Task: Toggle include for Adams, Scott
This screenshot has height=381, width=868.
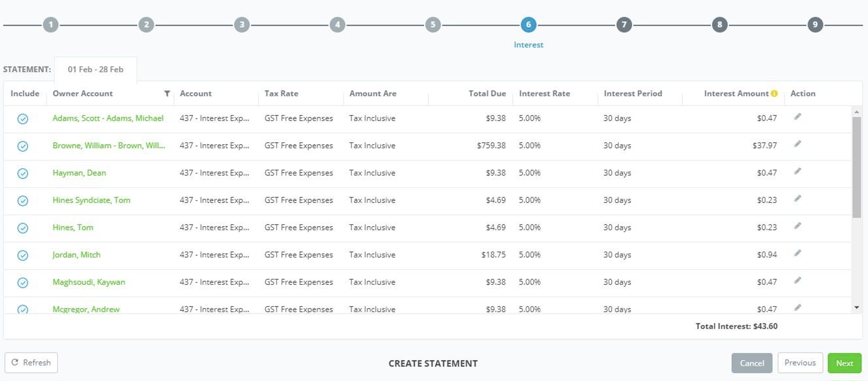Action: coord(23,119)
